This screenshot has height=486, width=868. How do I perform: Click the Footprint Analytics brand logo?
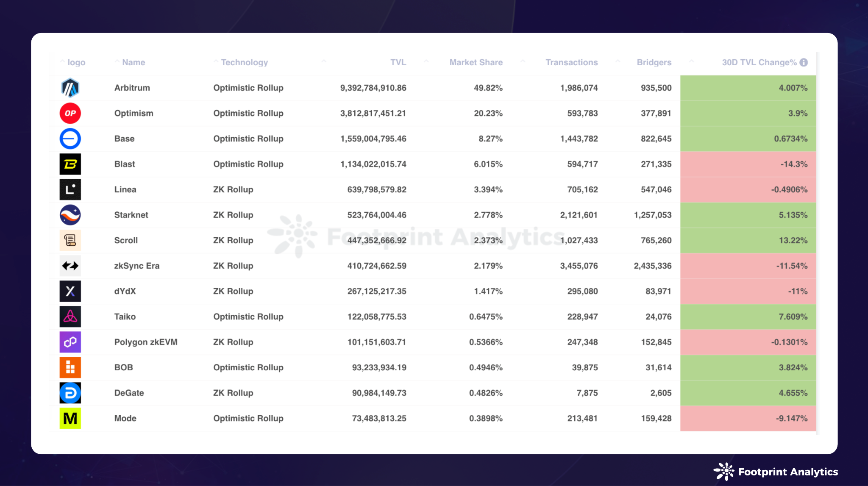coord(775,472)
